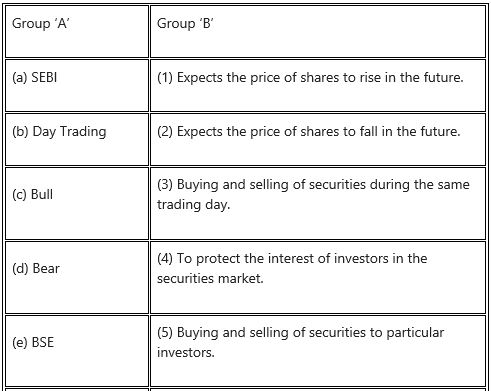
Task: Click the Group 'A' header cell
Action: pyautogui.click(x=77, y=32)
